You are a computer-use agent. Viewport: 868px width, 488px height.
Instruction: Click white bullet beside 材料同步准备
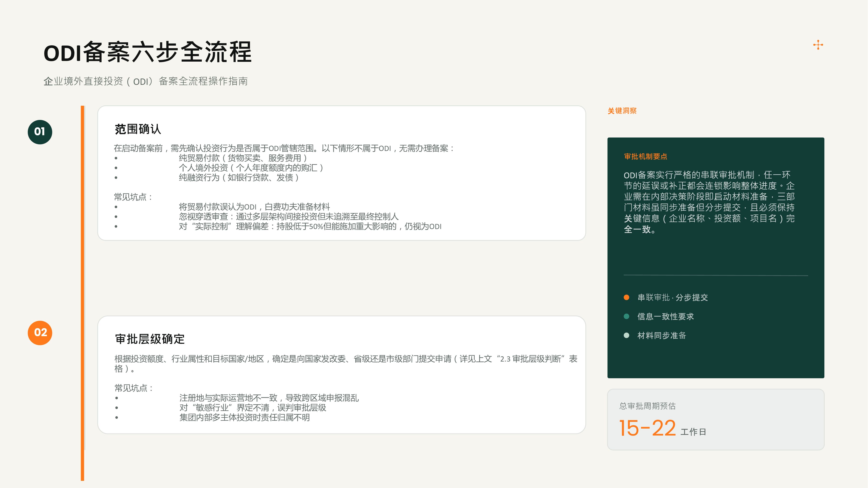click(626, 336)
